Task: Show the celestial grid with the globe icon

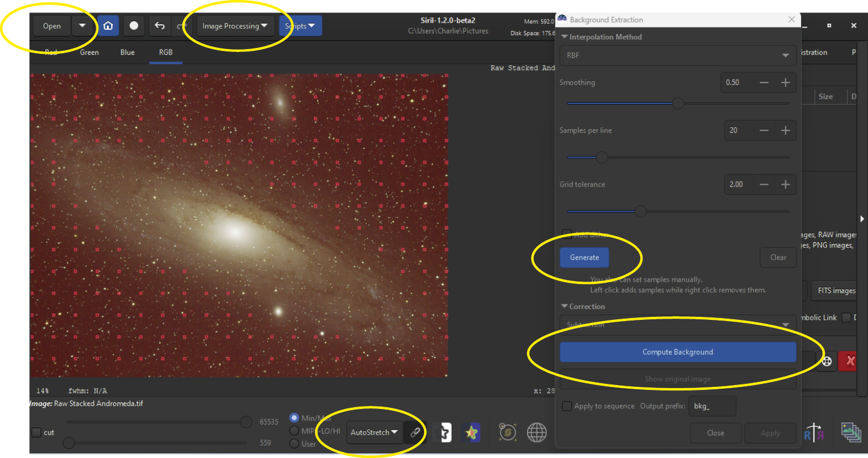Action: (537, 432)
